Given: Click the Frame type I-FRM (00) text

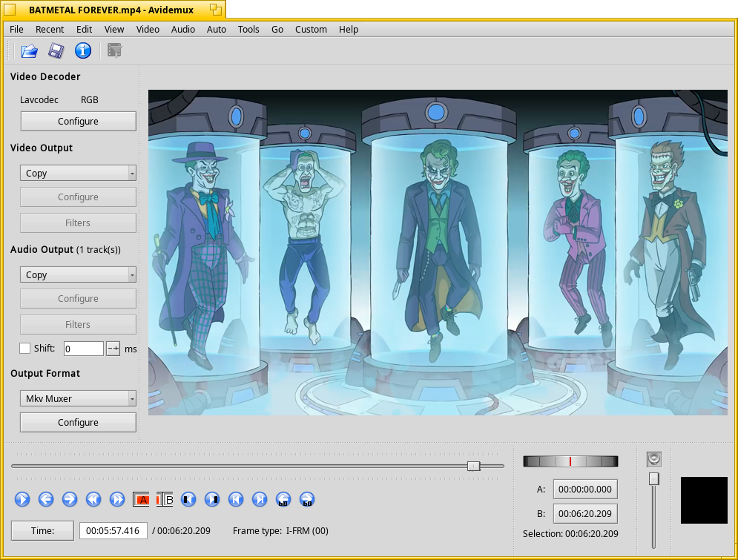Looking at the screenshot, I should (x=280, y=531).
